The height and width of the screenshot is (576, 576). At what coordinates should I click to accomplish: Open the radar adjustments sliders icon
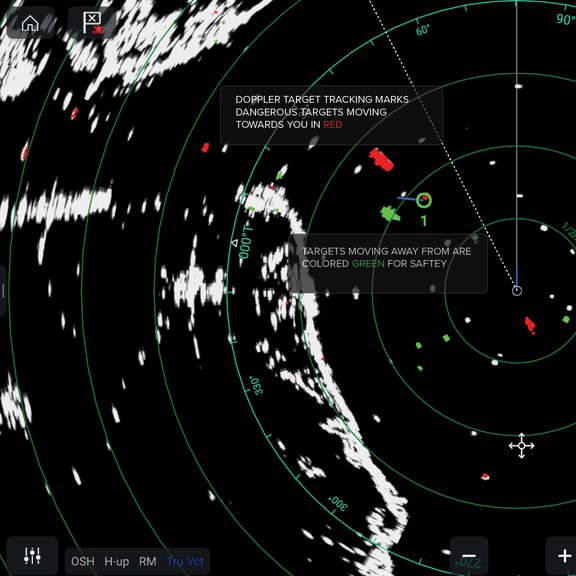click(x=32, y=556)
